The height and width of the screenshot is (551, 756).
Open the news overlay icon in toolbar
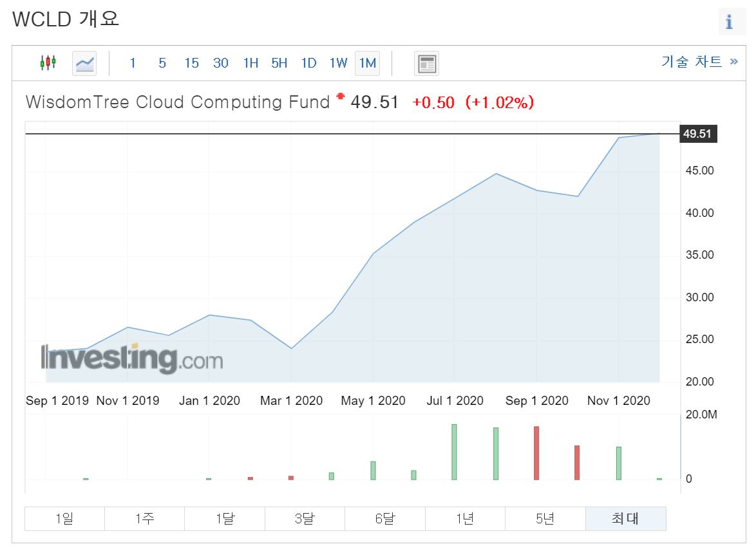pyautogui.click(x=427, y=63)
